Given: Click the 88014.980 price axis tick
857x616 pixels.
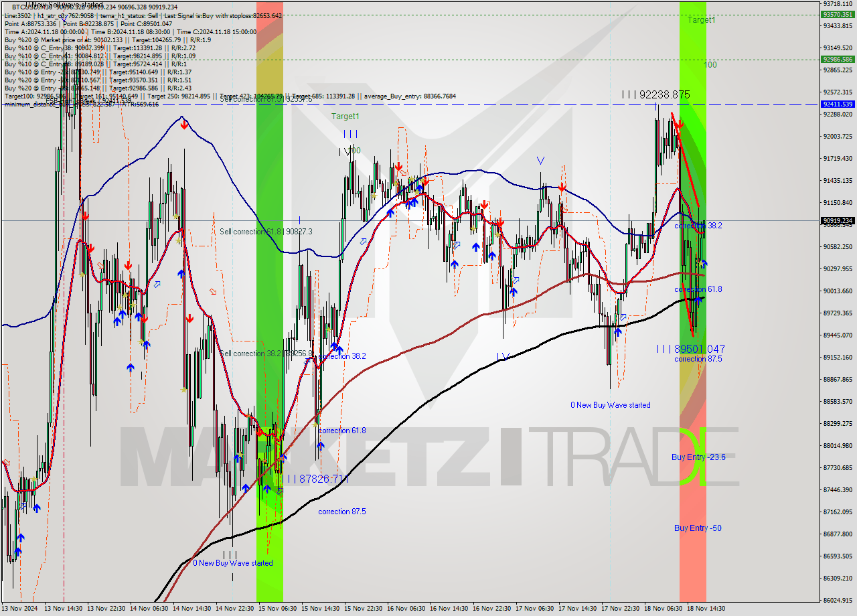Looking at the screenshot, I should [x=838, y=445].
